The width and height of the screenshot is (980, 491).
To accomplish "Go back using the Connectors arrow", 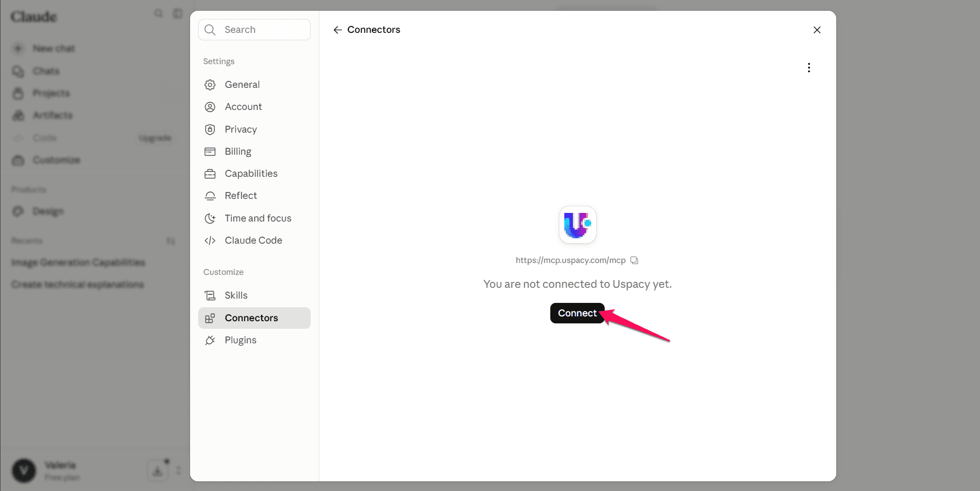I will click(x=338, y=30).
